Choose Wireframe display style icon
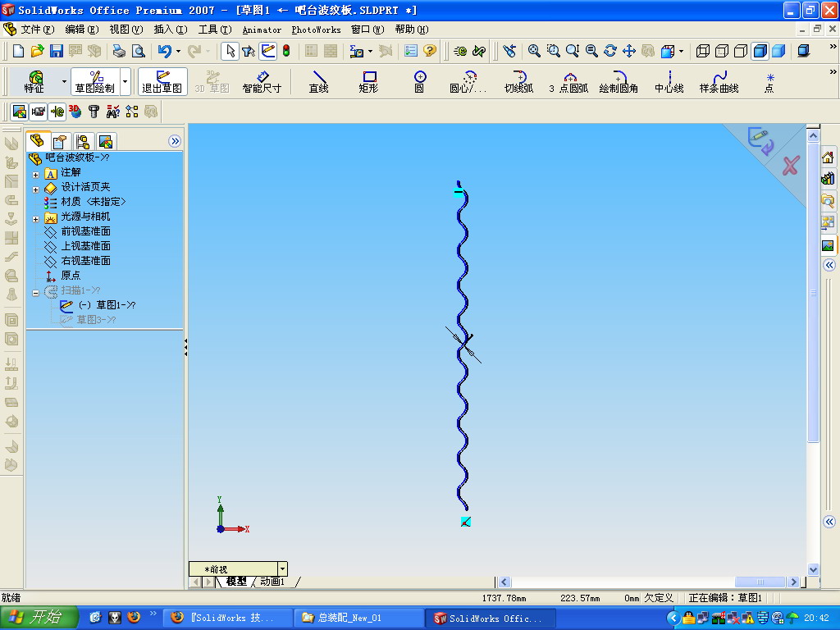 pos(703,51)
